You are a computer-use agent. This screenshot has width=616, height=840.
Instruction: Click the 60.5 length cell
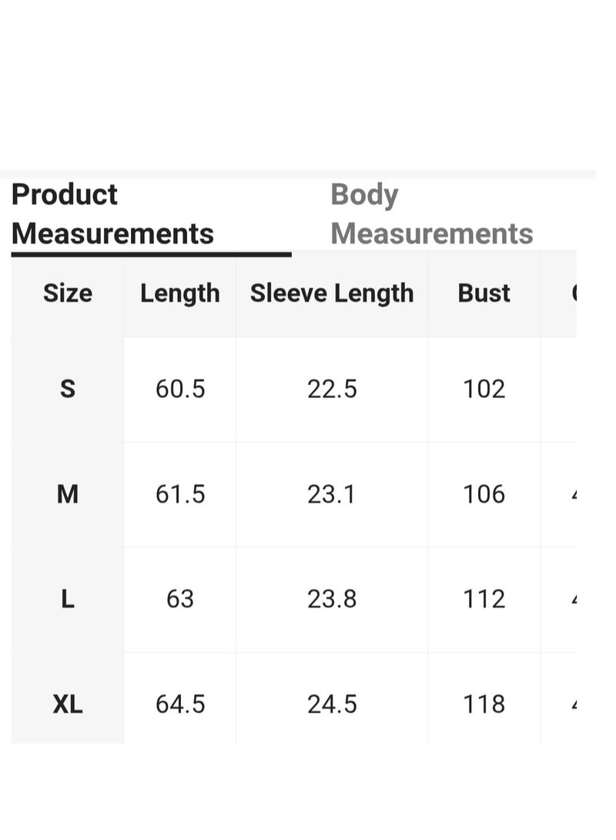tap(180, 389)
